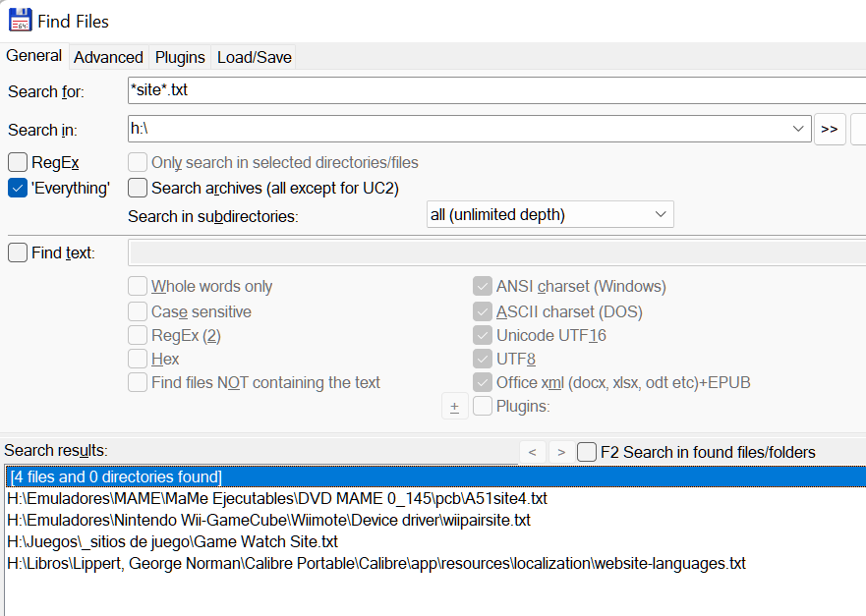Image resolution: width=866 pixels, height=616 pixels.
Task: Open the Search in subdirectories depth dropdown
Action: click(x=550, y=215)
